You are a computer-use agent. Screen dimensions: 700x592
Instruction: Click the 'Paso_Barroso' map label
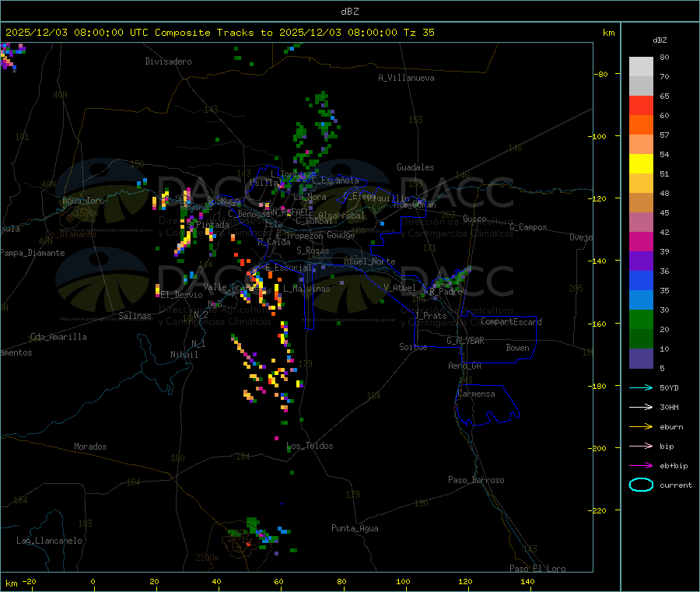click(476, 480)
